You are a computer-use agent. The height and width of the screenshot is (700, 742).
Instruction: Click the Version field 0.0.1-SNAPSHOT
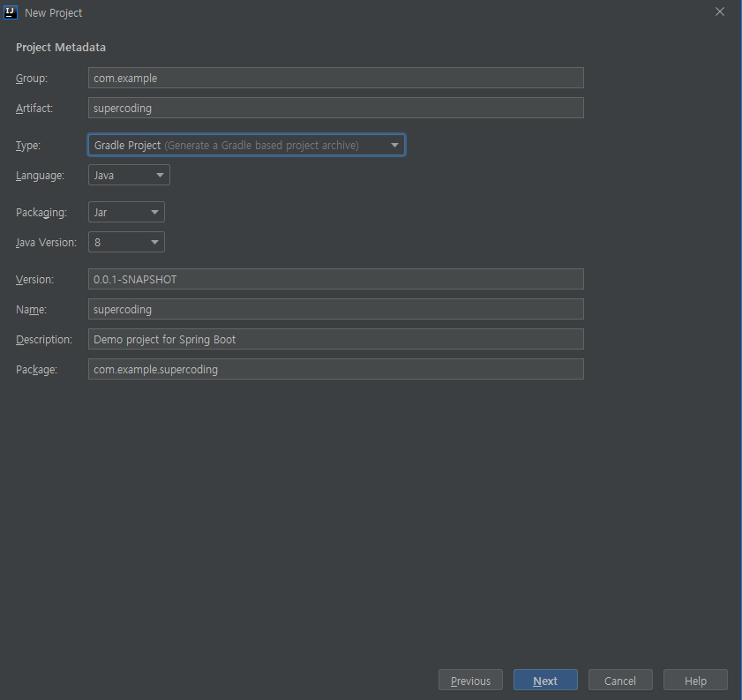(335, 279)
